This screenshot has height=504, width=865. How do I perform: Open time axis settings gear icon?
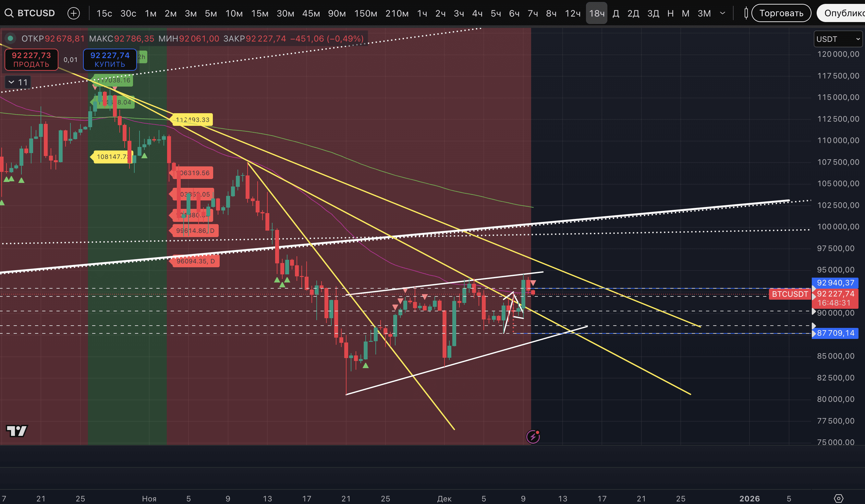pyautogui.click(x=838, y=498)
